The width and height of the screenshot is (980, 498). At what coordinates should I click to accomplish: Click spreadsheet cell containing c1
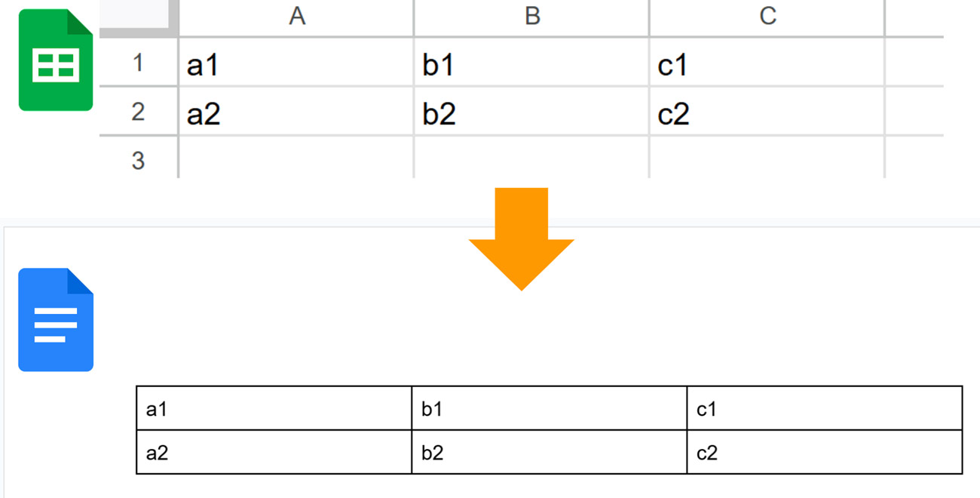(767, 62)
